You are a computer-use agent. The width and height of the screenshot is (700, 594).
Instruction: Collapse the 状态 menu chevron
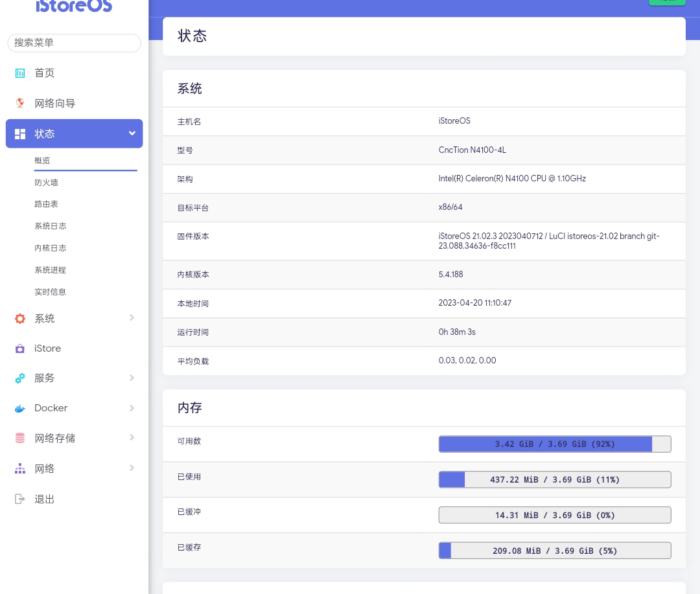(132, 133)
